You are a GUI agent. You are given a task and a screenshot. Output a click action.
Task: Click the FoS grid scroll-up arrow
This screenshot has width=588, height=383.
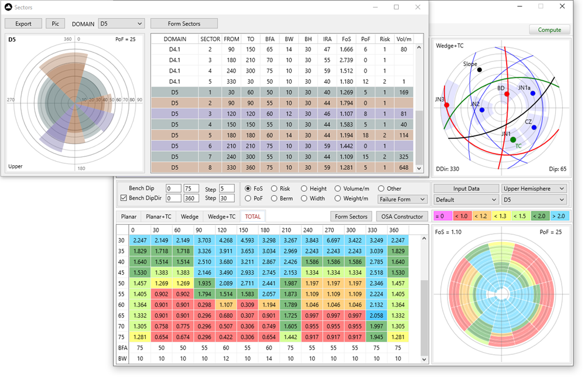(x=424, y=238)
